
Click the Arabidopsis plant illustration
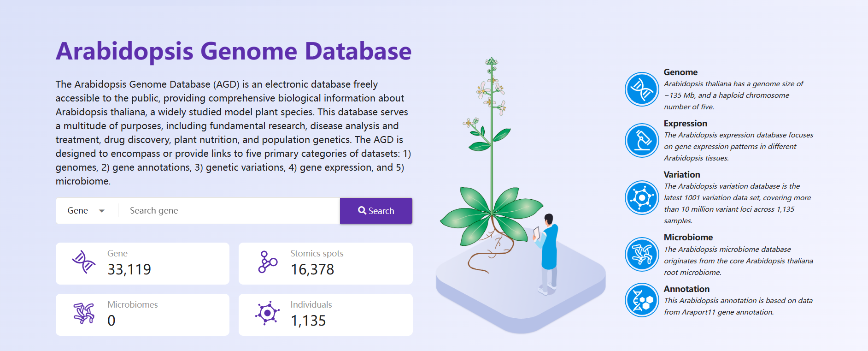491,166
